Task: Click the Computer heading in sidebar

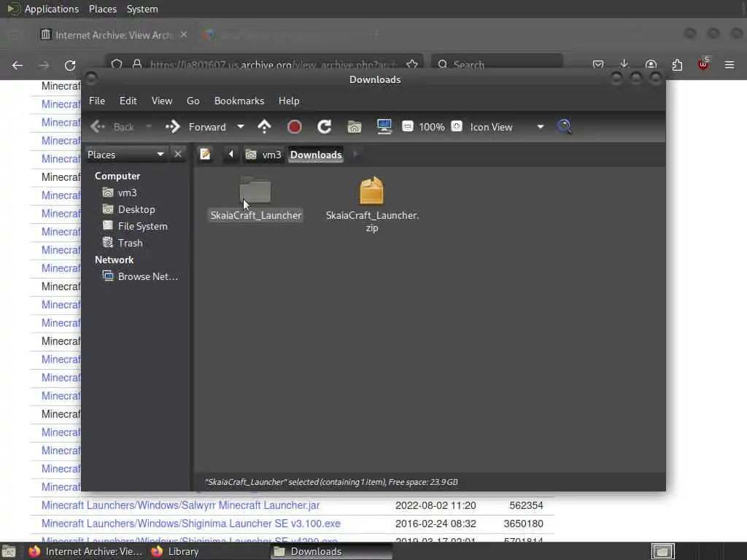Action: (x=117, y=176)
